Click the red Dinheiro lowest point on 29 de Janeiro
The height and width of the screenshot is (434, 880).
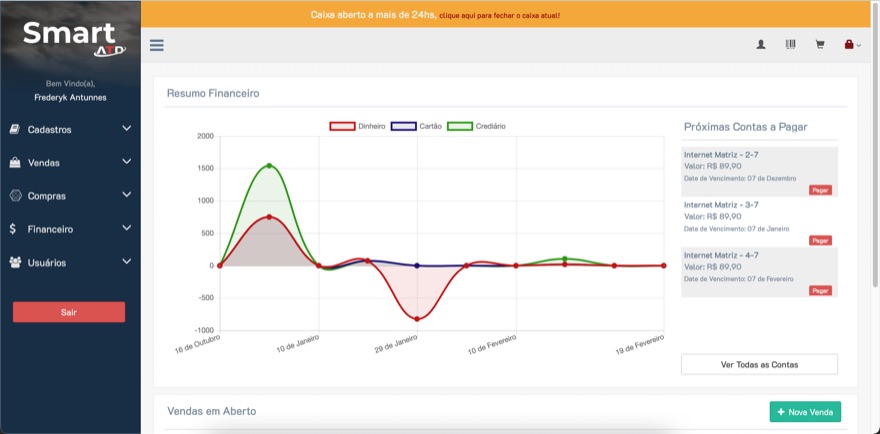(417, 319)
